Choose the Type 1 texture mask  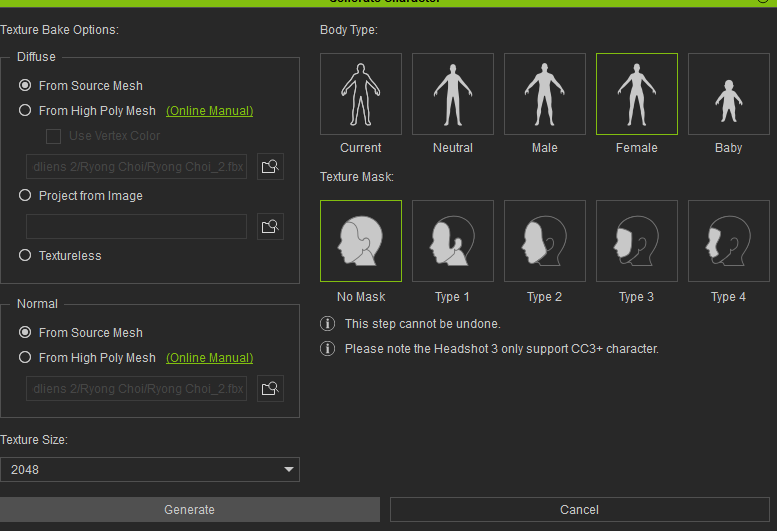pyautogui.click(x=453, y=241)
